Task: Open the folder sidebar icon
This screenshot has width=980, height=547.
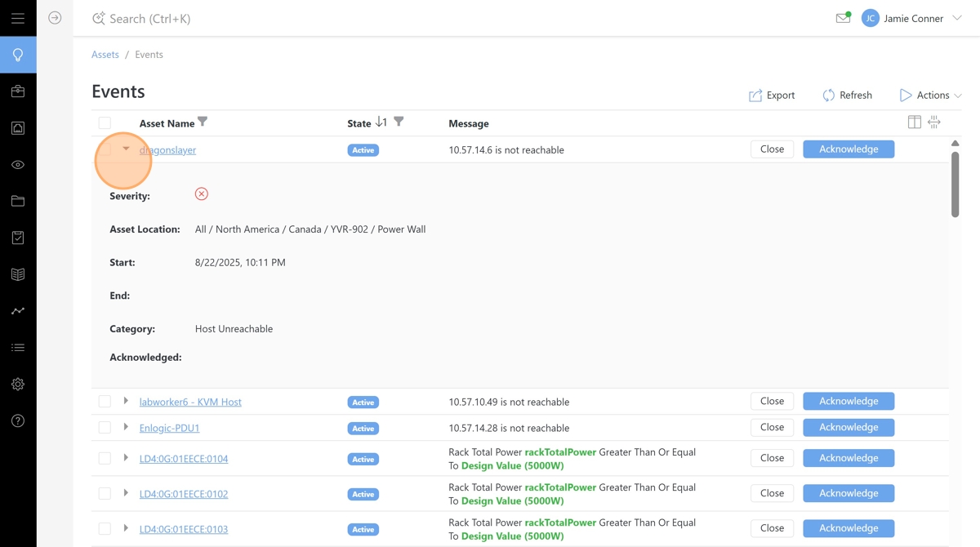Action: 18,201
